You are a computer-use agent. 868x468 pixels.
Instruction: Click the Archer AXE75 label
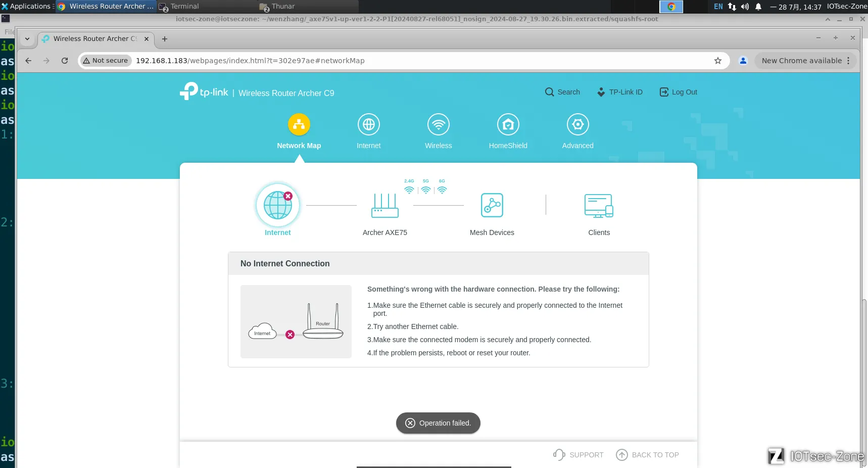[x=385, y=232]
